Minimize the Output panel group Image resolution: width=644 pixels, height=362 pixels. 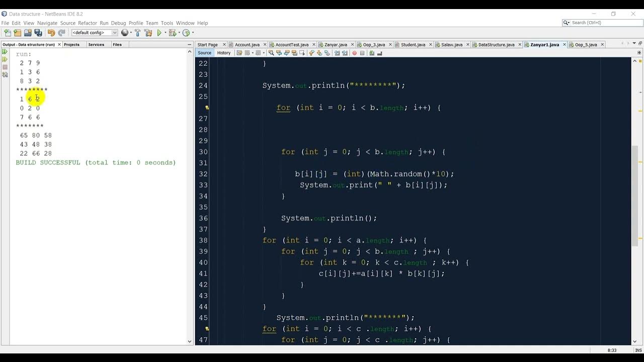pyautogui.click(x=189, y=45)
